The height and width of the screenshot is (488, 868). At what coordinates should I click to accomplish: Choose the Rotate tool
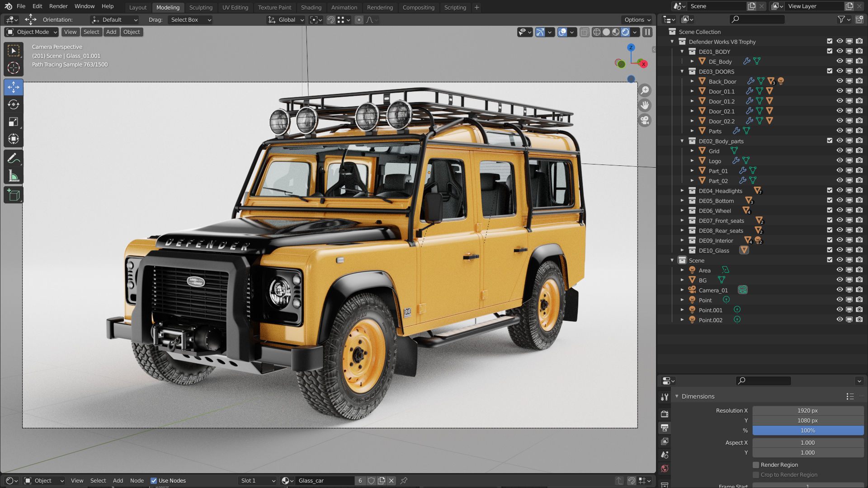14,104
